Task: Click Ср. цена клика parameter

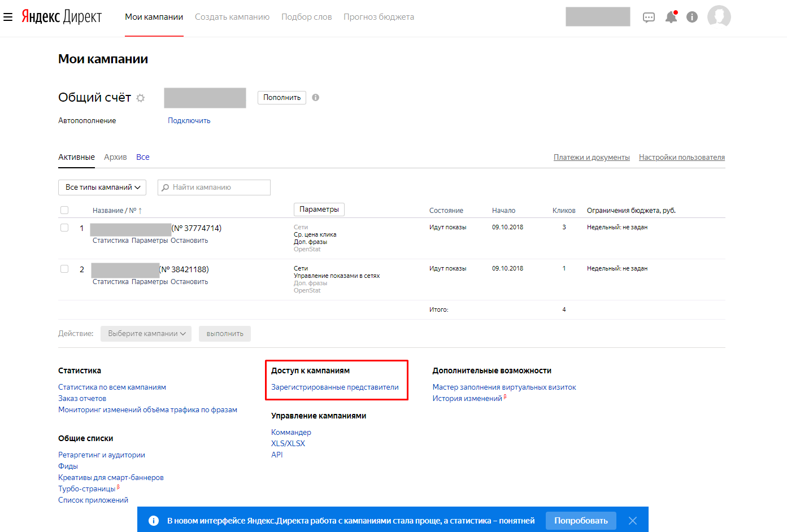Action: (315, 234)
